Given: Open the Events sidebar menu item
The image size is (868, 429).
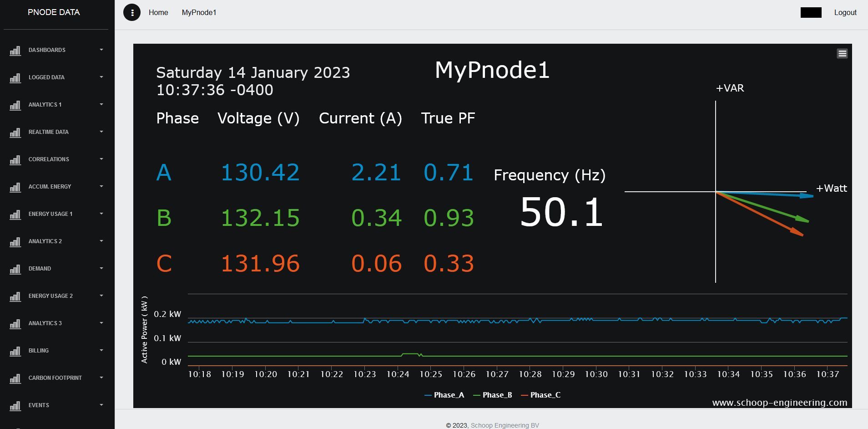Looking at the screenshot, I should tap(39, 405).
